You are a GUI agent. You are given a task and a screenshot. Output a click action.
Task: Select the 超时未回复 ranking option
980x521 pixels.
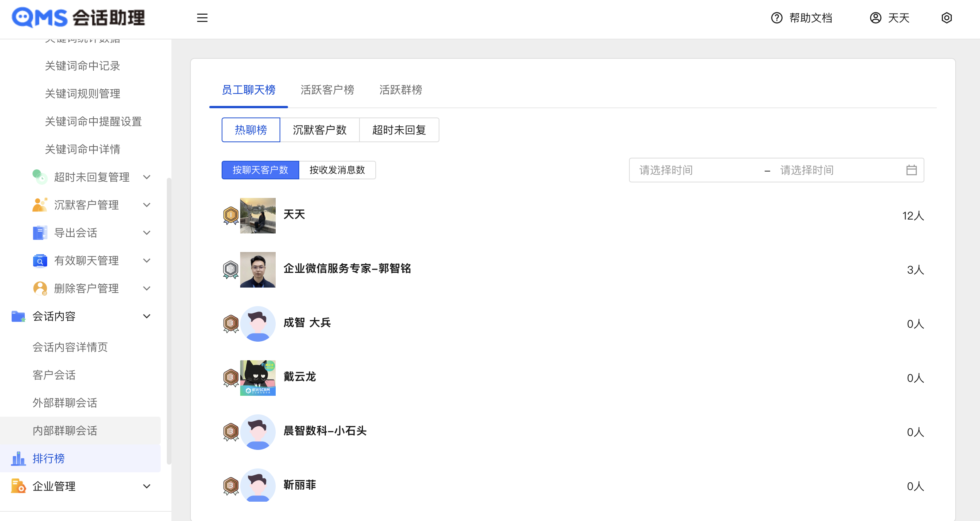click(399, 130)
